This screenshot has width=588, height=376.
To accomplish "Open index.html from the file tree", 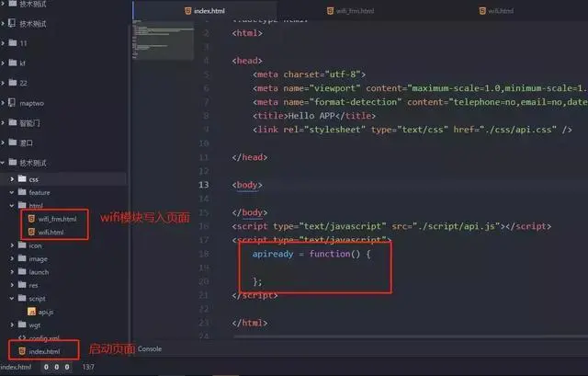I will pyautogui.click(x=44, y=351).
